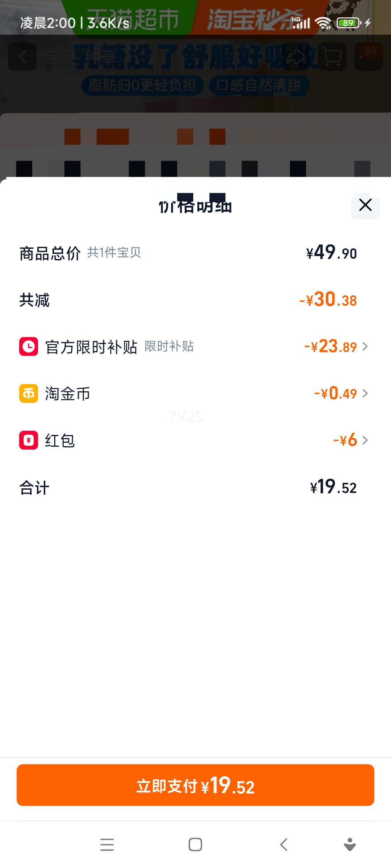Expand the -¥23.89 官方限时补贴 chevron
391x868 pixels.
click(x=365, y=346)
